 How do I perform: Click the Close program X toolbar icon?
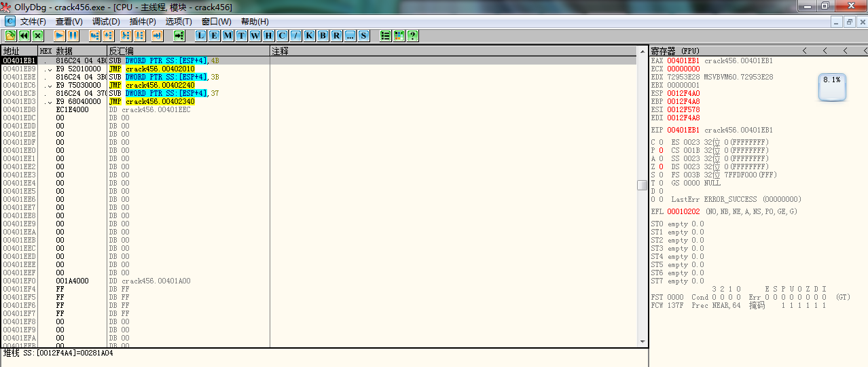[37, 35]
